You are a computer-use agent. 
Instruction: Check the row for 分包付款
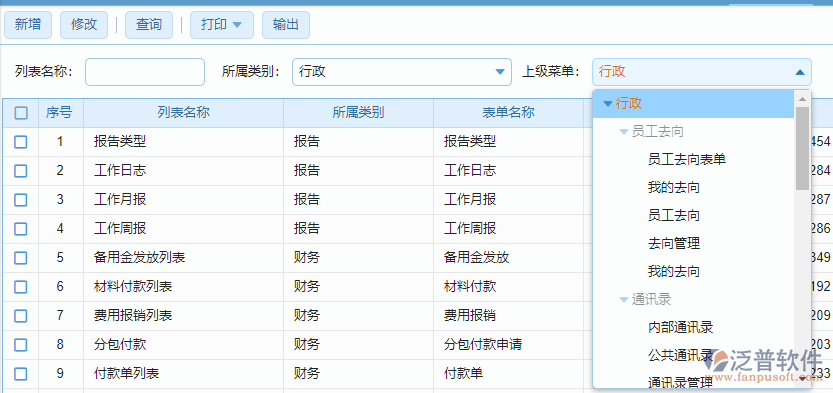pos(21,345)
